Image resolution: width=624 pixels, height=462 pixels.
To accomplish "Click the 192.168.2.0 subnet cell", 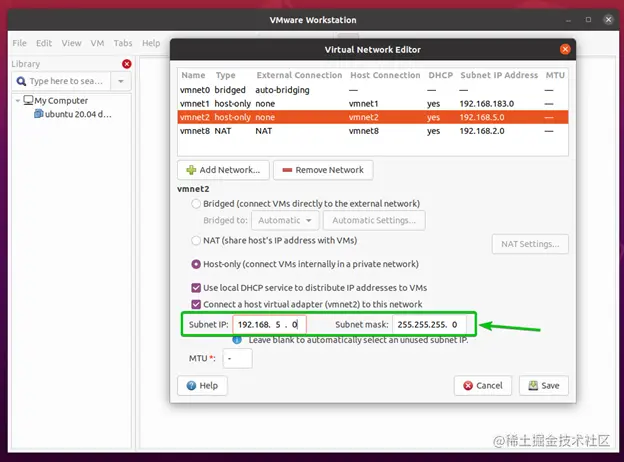I will click(x=482, y=131).
